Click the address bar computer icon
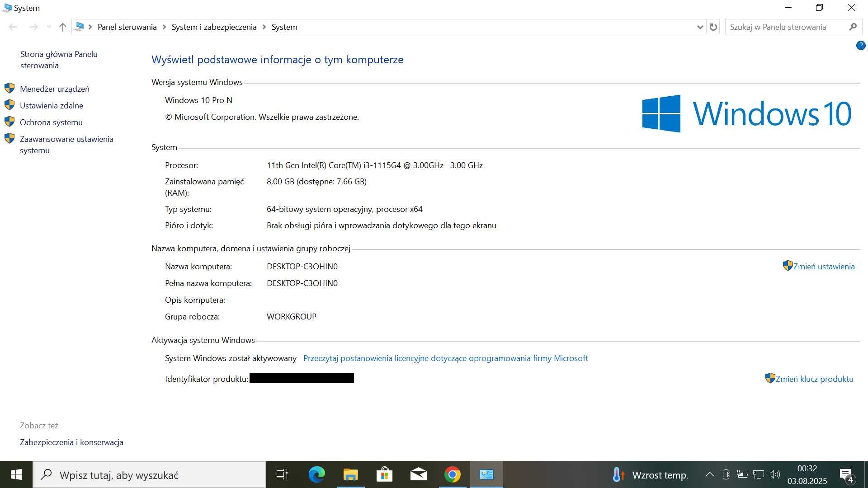868x488 pixels. pyautogui.click(x=79, y=27)
